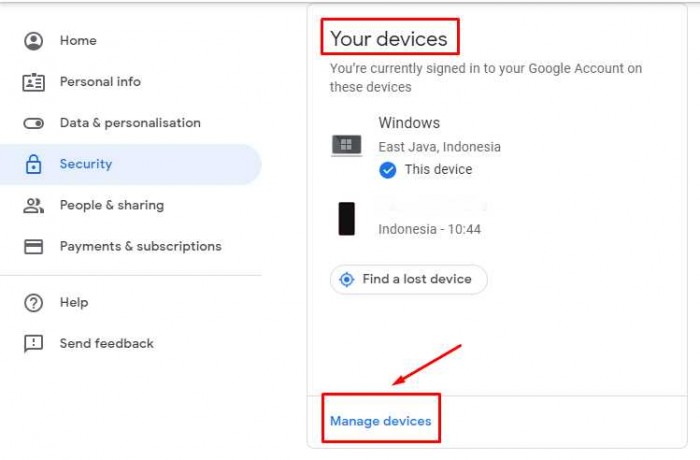Click the Data & personalisation toggle icon

[33, 123]
